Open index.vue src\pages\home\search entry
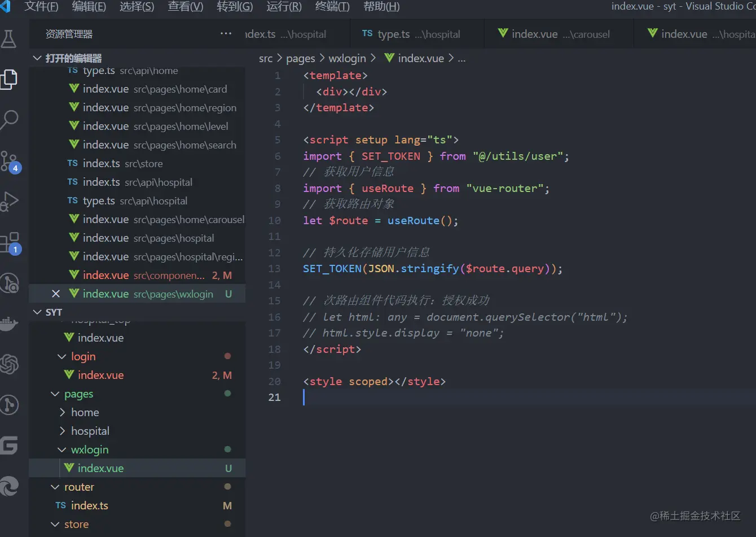Viewport: 756px width, 537px height. [137, 145]
